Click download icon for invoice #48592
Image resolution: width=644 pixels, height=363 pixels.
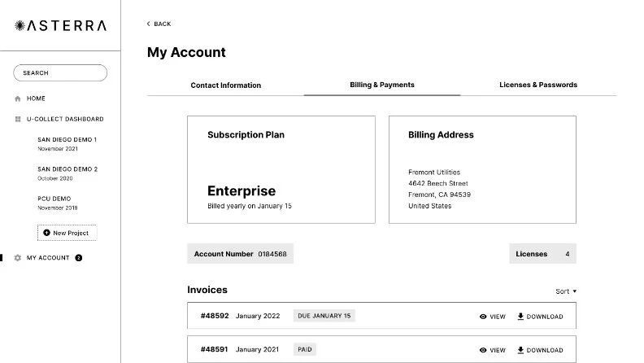pos(520,317)
